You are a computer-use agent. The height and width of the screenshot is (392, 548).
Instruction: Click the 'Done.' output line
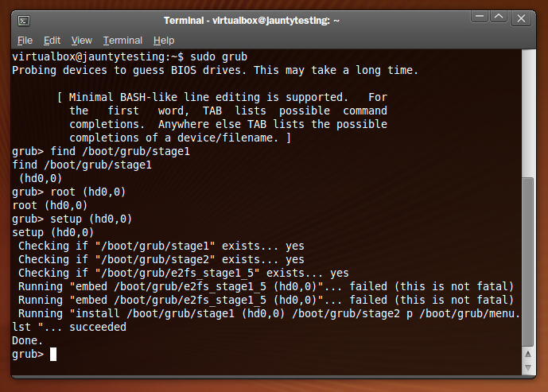28,340
